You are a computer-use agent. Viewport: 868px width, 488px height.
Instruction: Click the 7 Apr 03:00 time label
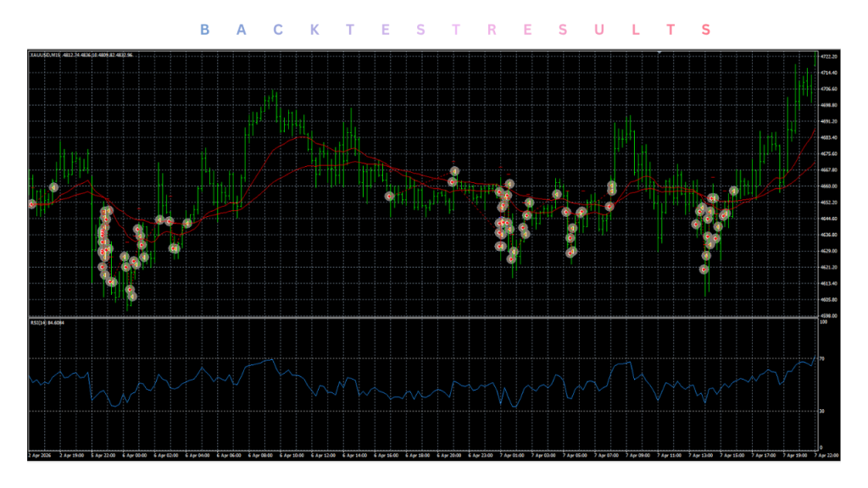tap(543, 455)
